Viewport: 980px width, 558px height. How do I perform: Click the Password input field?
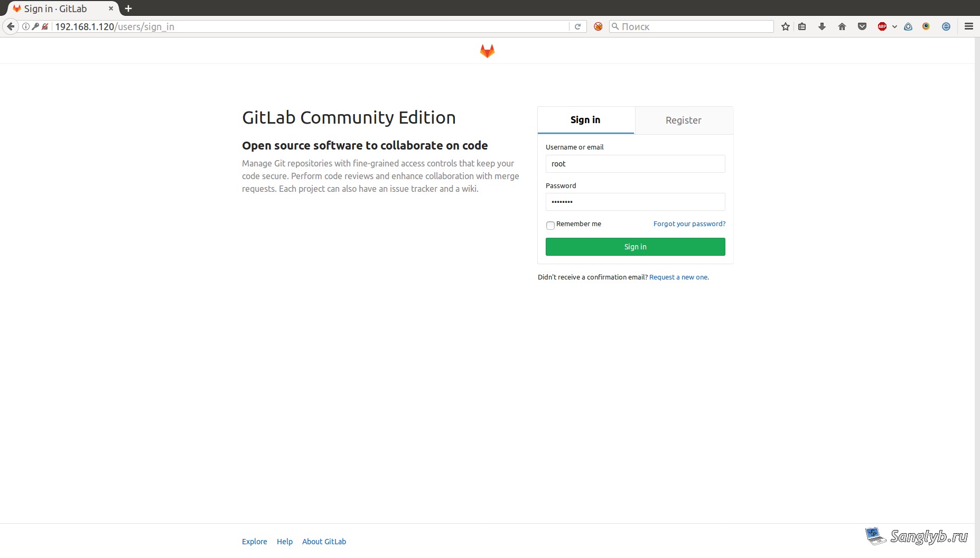pos(635,202)
